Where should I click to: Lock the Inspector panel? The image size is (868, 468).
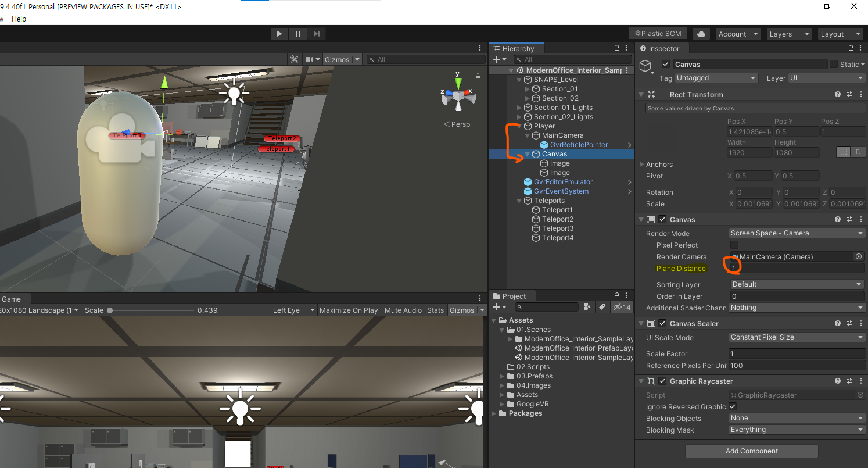click(851, 48)
